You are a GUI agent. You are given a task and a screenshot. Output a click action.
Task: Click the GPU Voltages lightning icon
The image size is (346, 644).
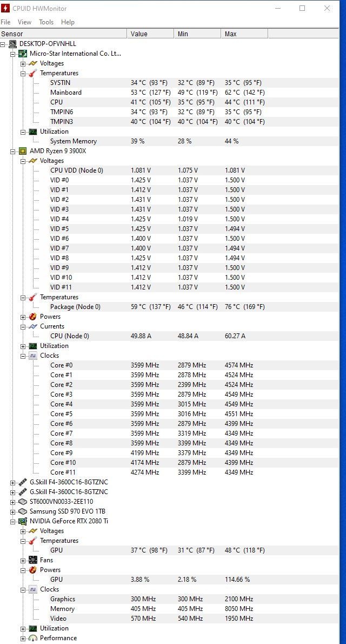33,531
